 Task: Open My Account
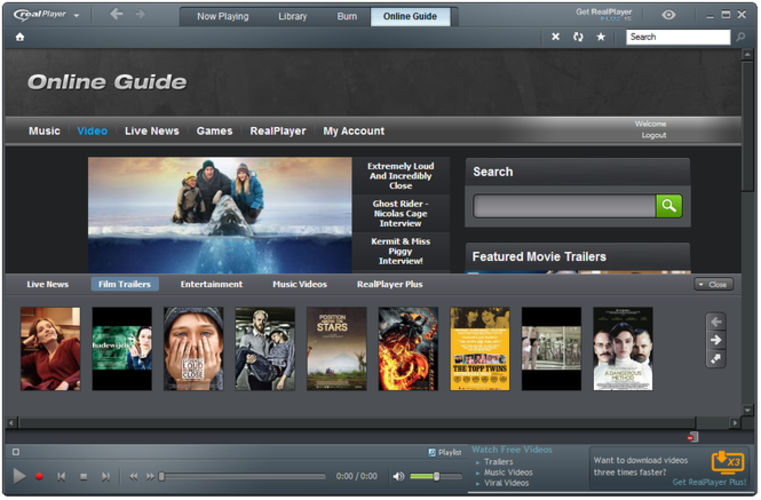354,131
